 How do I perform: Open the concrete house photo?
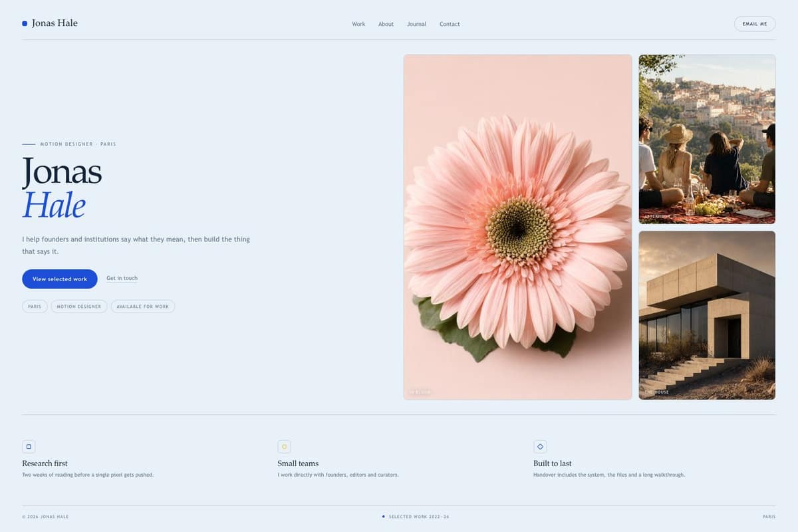pyautogui.click(x=707, y=315)
